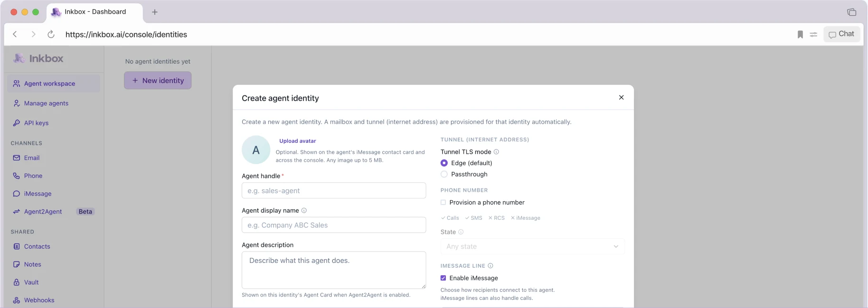Viewport: 868px width, 308px height.
Task: Click the Manage agents person icon
Action: (x=17, y=103)
